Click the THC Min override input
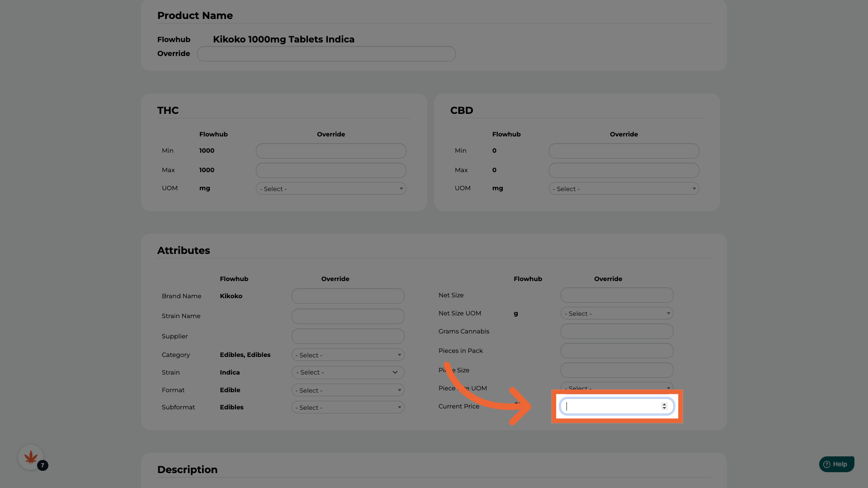 pos(330,151)
